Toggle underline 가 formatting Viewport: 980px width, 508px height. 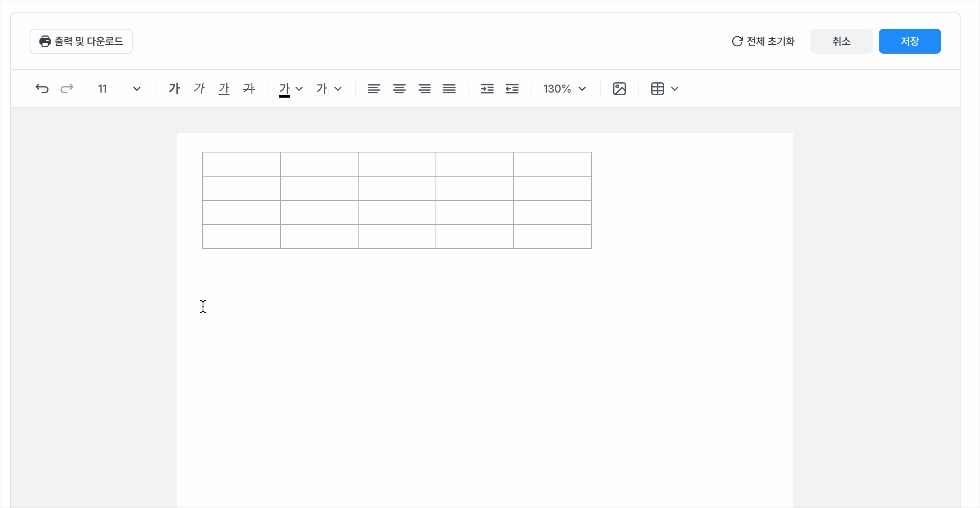coord(224,89)
